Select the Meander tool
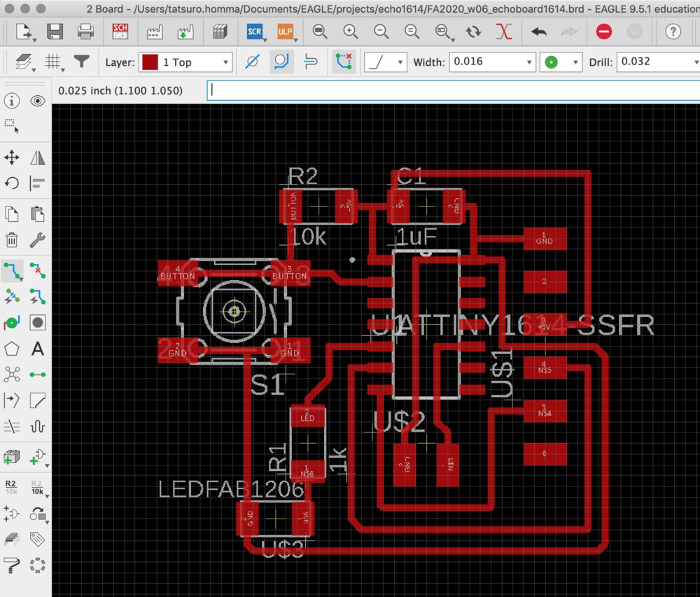700x597 pixels. [38, 426]
